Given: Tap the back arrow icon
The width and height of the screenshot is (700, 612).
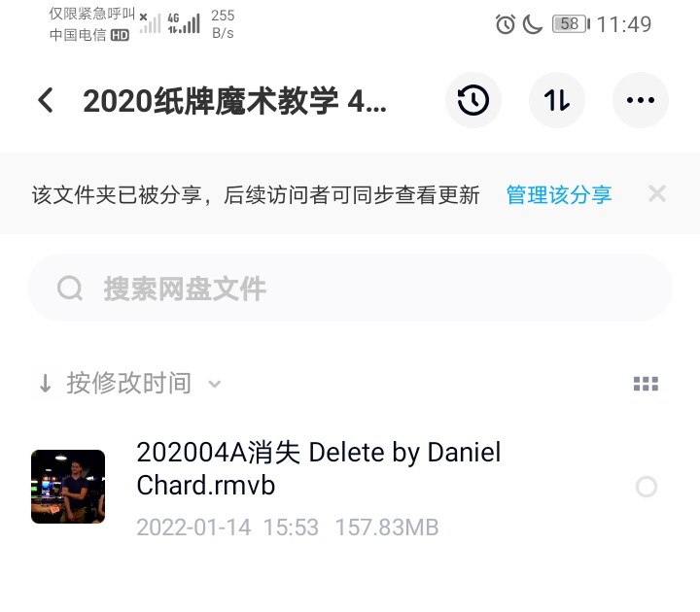Looking at the screenshot, I should point(46,100).
